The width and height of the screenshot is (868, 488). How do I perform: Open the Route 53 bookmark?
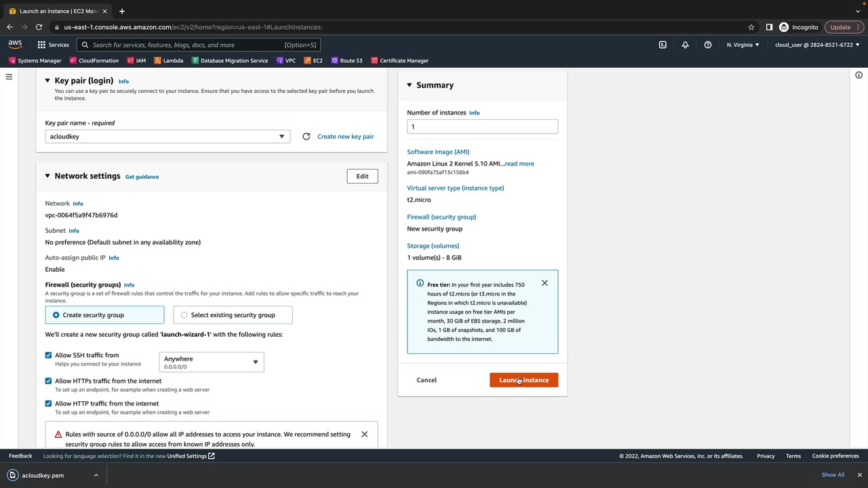(347, 60)
